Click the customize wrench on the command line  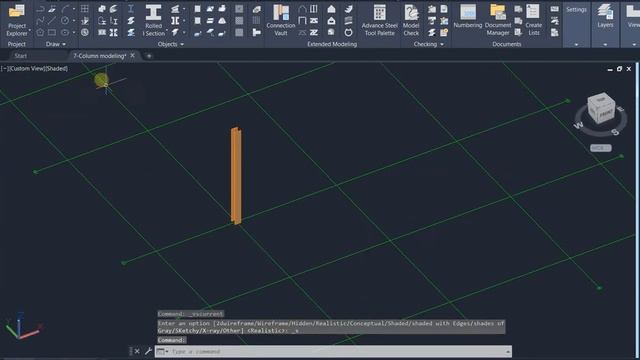(148, 351)
